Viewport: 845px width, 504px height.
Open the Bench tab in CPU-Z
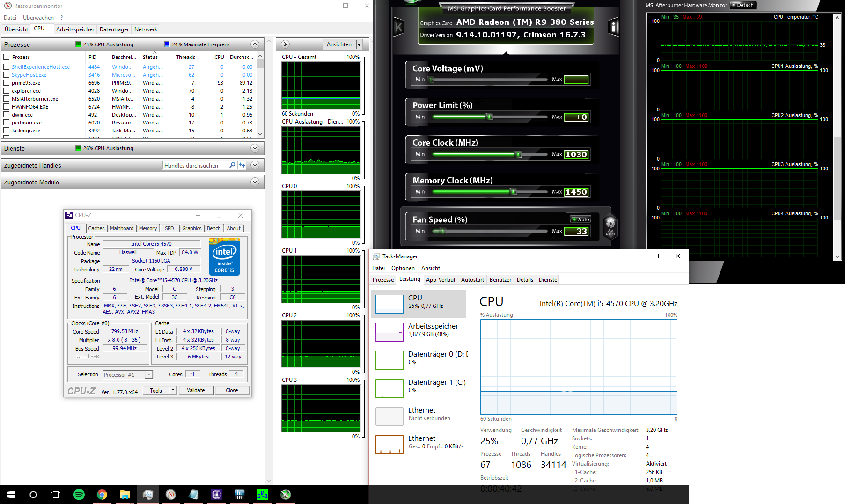click(213, 228)
